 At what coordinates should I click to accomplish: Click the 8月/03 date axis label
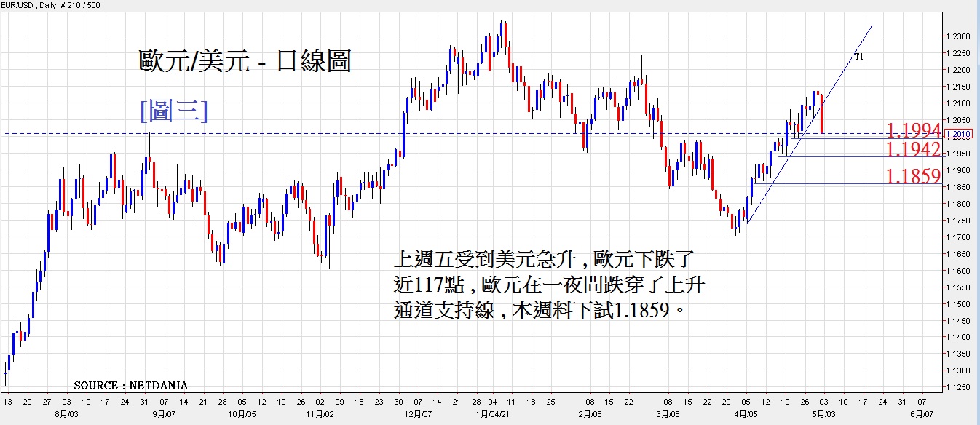(x=68, y=413)
